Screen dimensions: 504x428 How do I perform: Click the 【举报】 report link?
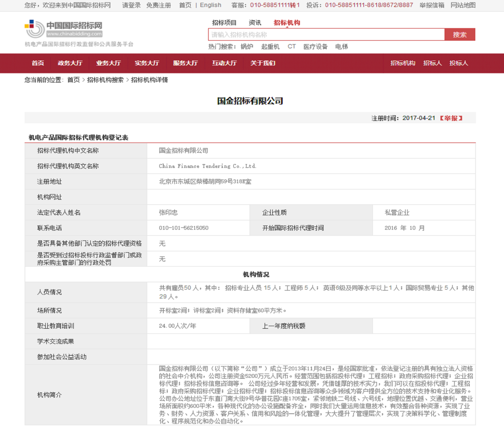[x=451, y=118]
